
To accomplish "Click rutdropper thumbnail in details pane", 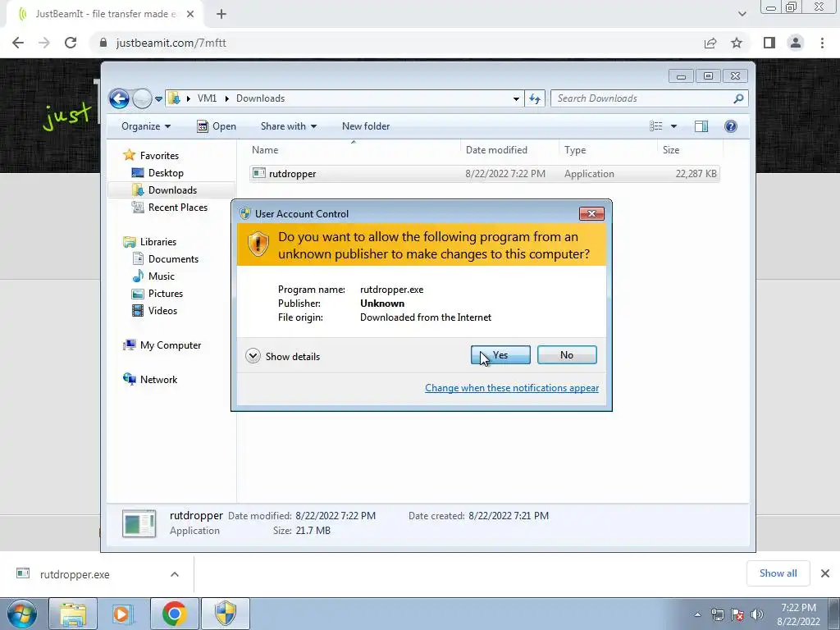I will (139, 523).
